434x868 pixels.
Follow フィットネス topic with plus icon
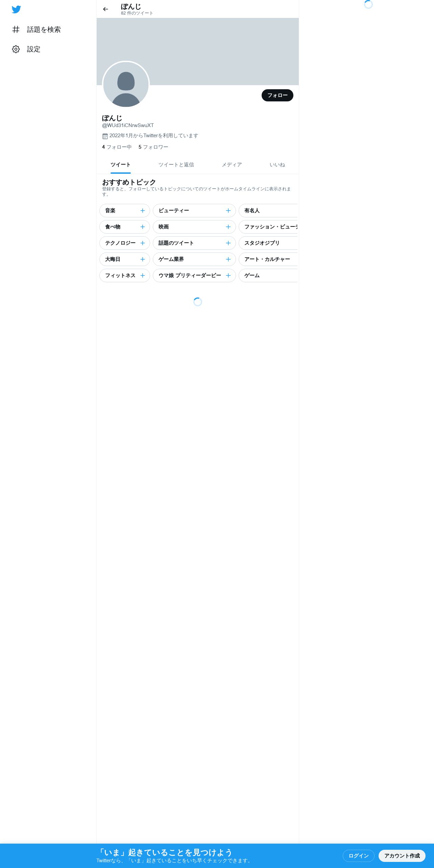143,275
